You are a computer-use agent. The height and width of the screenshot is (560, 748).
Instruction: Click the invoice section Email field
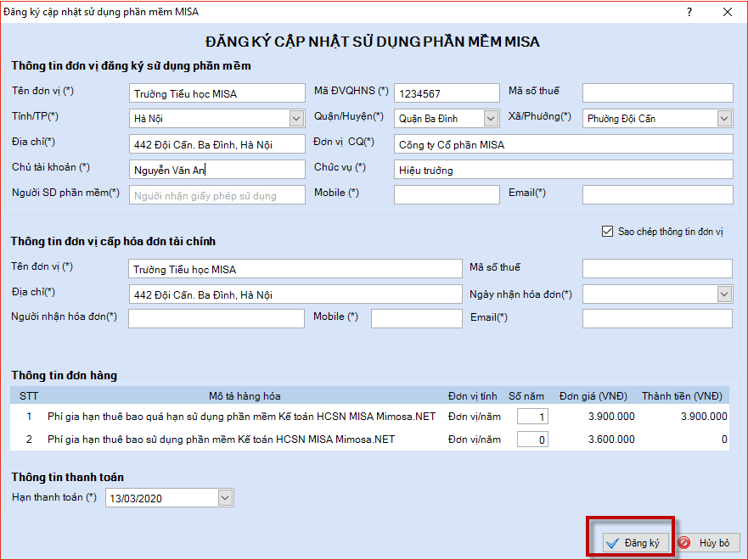click(657, 319)
